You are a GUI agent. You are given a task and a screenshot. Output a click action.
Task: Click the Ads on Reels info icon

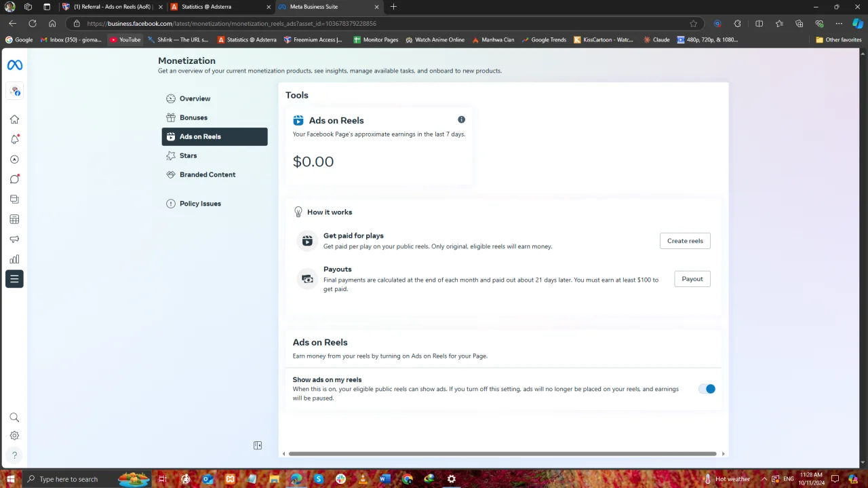point(461,119)
